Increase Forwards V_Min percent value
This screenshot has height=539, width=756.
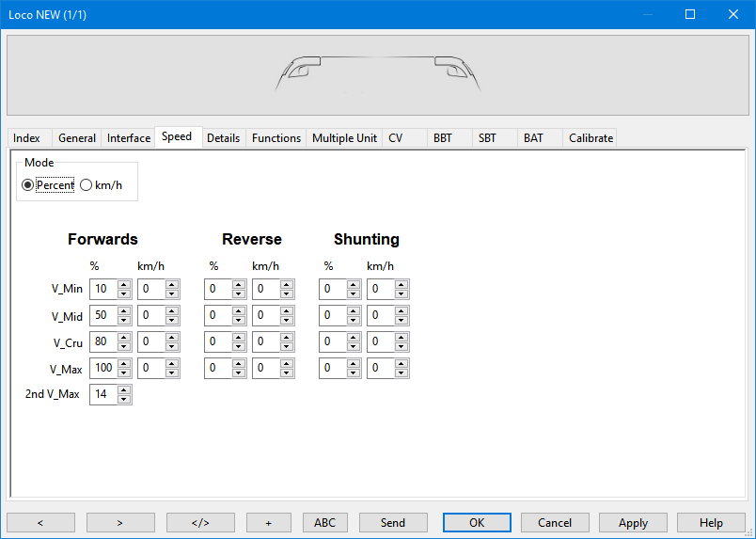coord(124,285)
